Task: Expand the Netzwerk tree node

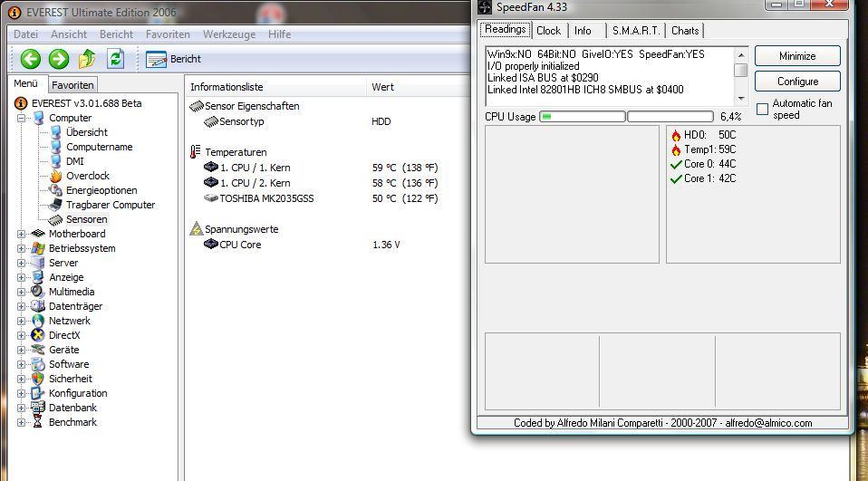Action: [21, 321]
